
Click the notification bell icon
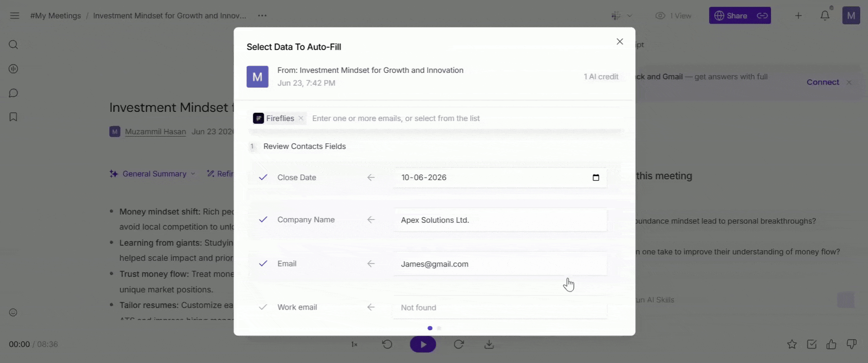825,16
